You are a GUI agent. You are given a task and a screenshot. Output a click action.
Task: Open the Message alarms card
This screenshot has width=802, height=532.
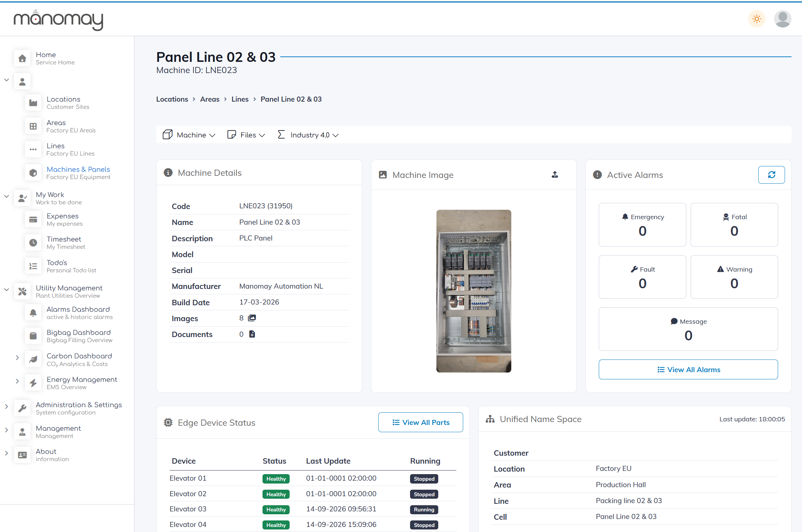688,329
